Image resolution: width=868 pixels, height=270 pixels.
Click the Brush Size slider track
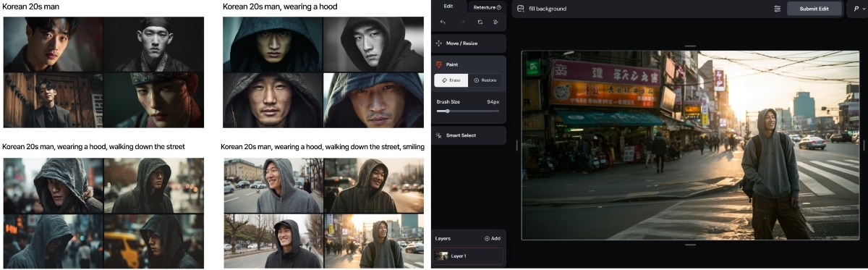coord(467,111)
